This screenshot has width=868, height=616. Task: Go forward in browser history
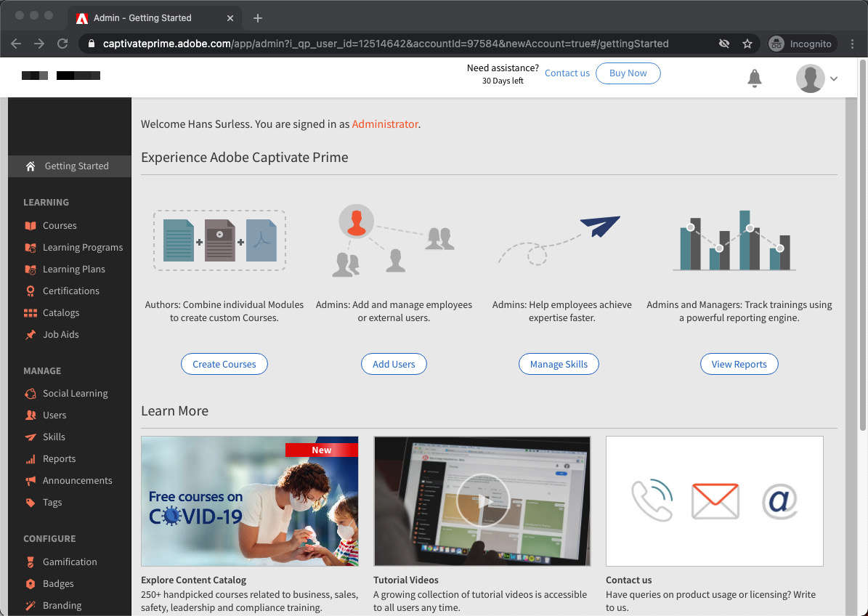point(39,44)
